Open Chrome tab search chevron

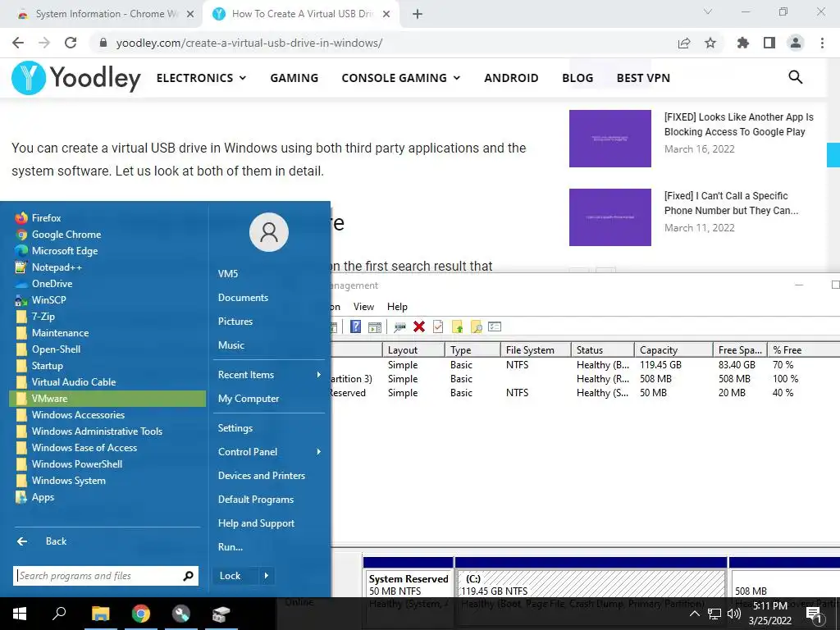click(708, 11)
